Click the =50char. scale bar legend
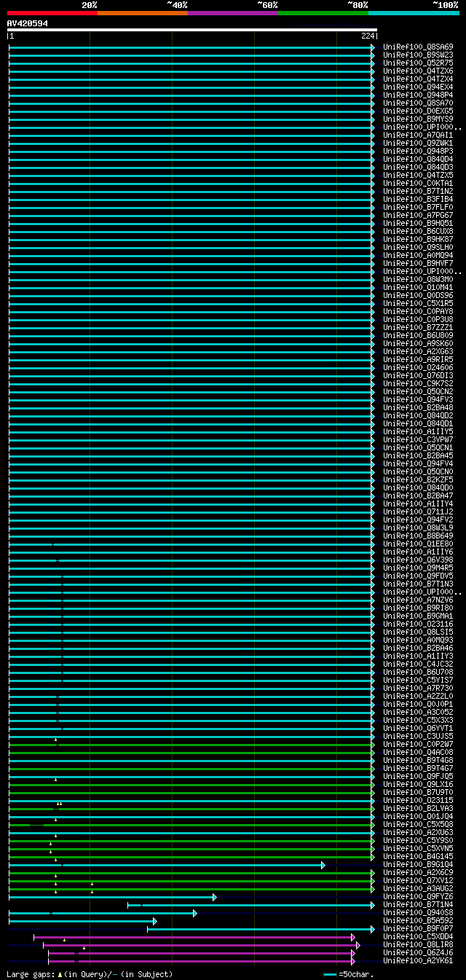Screen dimensions: 466x980 point(349,974)
